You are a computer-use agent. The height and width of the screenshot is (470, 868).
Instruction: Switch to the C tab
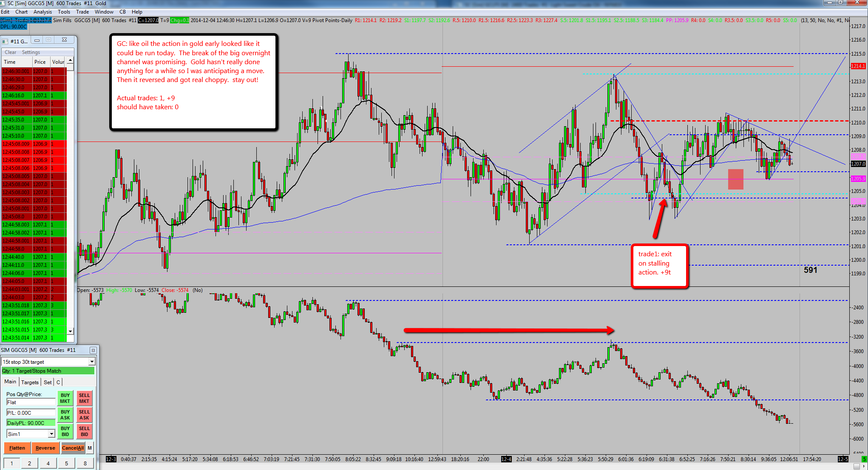(58, 382)
